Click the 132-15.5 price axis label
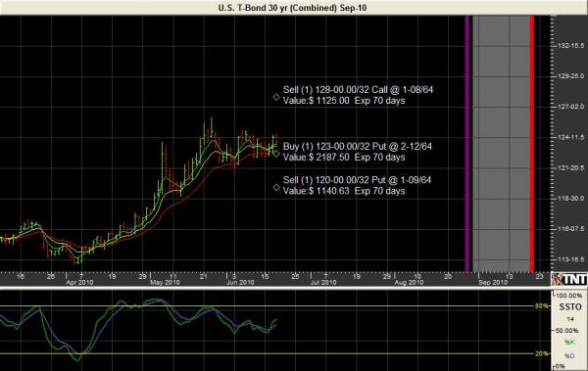The width and height of the screenshot is (588, 371). (570, 46)
